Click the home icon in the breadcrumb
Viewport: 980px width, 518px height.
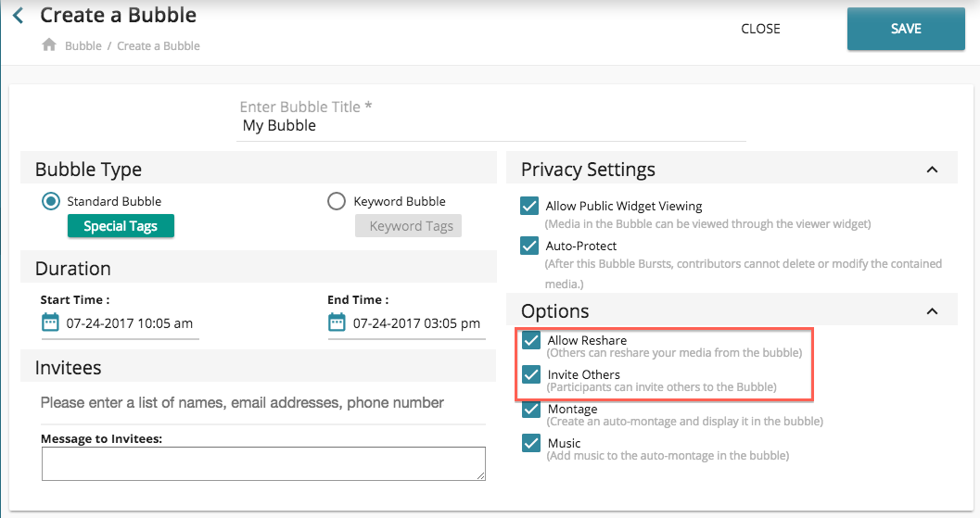pos(49,45)
